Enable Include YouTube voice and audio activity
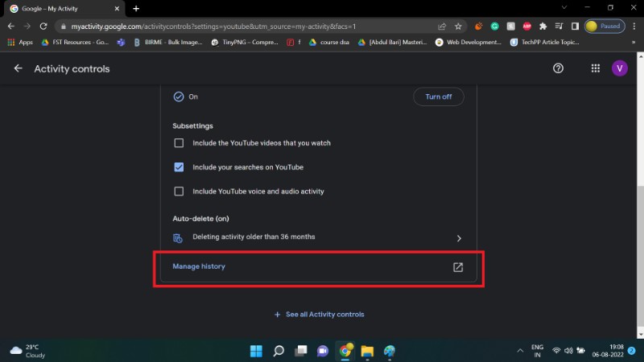This screenshot has height=362, width=644. (179, 191)
